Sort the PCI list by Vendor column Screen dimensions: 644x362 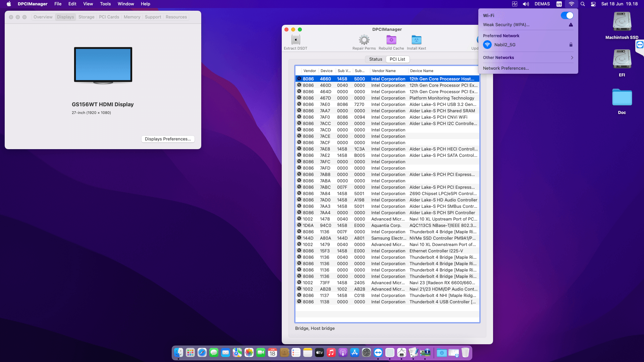tap(310, 71)
